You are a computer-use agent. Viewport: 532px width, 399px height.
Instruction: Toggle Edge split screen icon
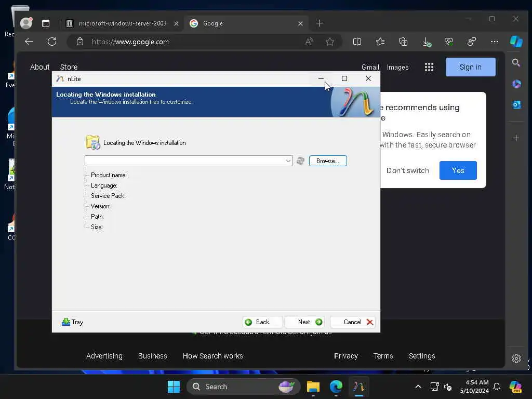click(x=357, y=42)
